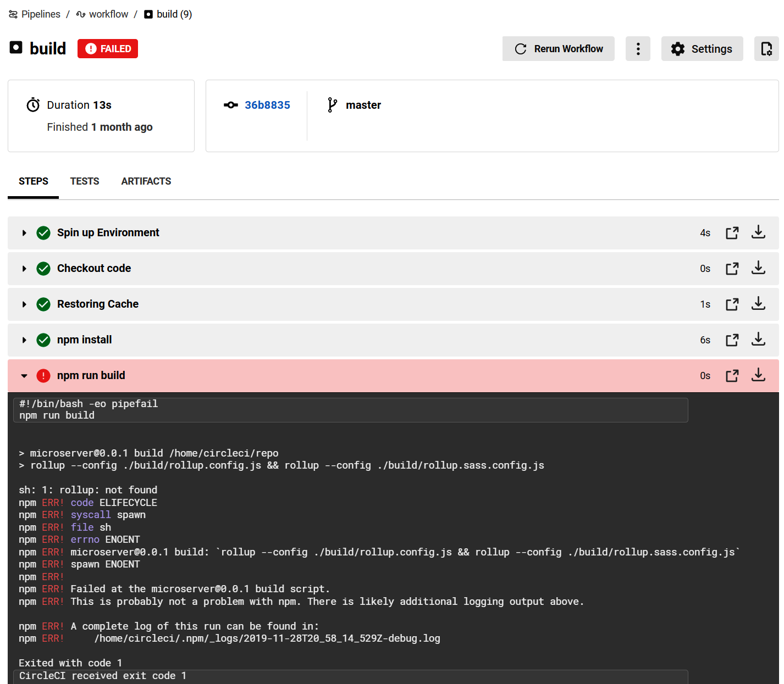Switch to the ARTIFACTS tab
The width and height of the screenshot is (784, 684).
tap(146, 181)
